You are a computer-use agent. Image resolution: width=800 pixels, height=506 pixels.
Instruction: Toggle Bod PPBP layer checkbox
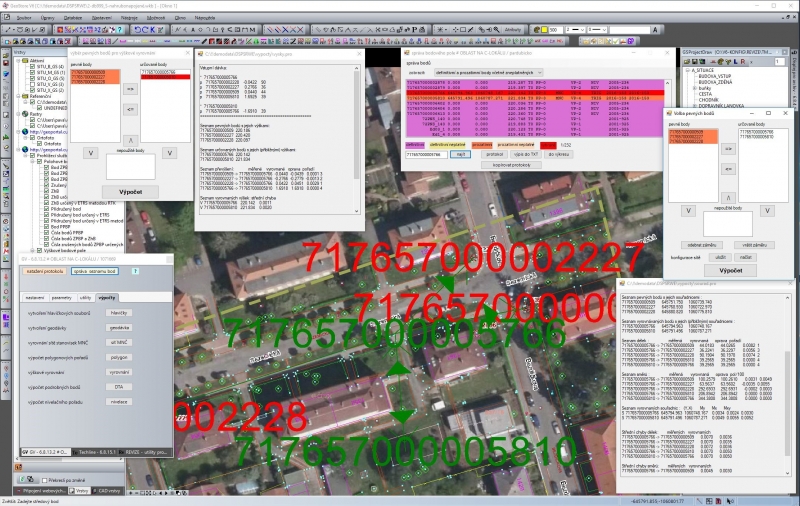pyautogui.click(x=46, y=226)
